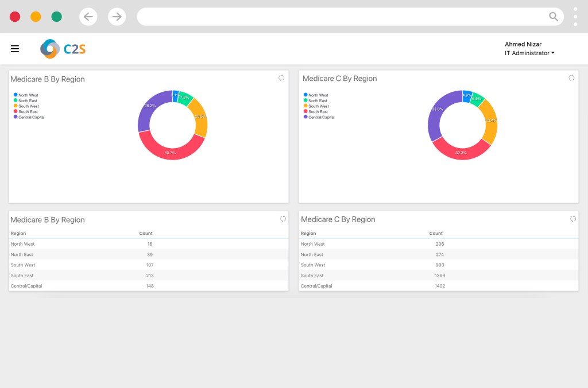
Task: Refresh the Medicare C region table
Action: 572,219
